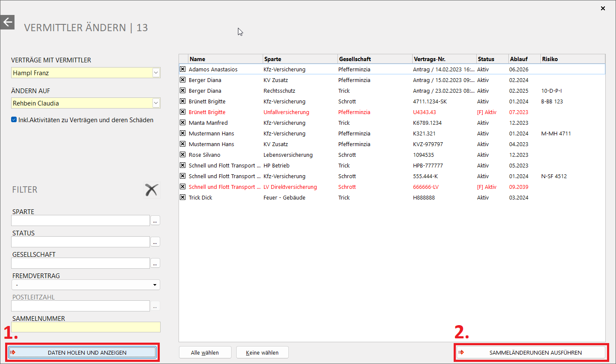Uncheck the Adamos Anastasios row checkbox
The height and width of the screenshot is (364, 616).
[x=183, y=69]
